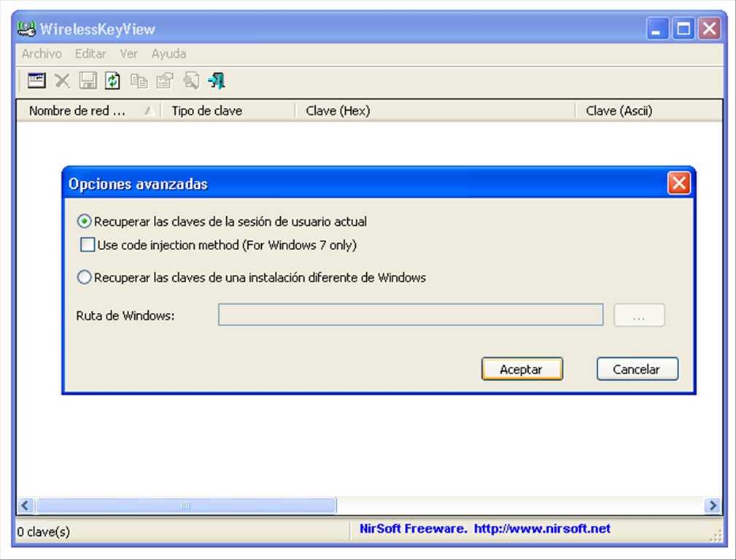Select 'Recuperar las claves de la sesión' radio
736x560 pixels.
coord(85,221)
